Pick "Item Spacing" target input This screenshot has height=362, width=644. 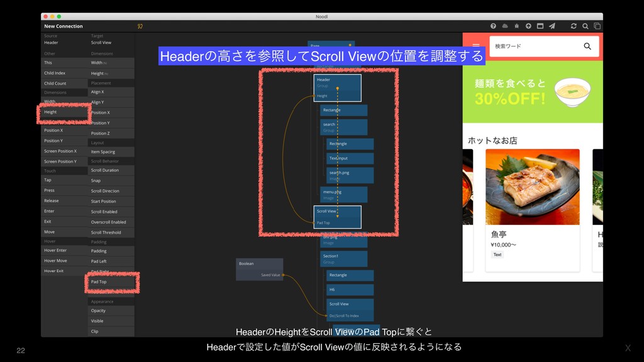point(111,152)
